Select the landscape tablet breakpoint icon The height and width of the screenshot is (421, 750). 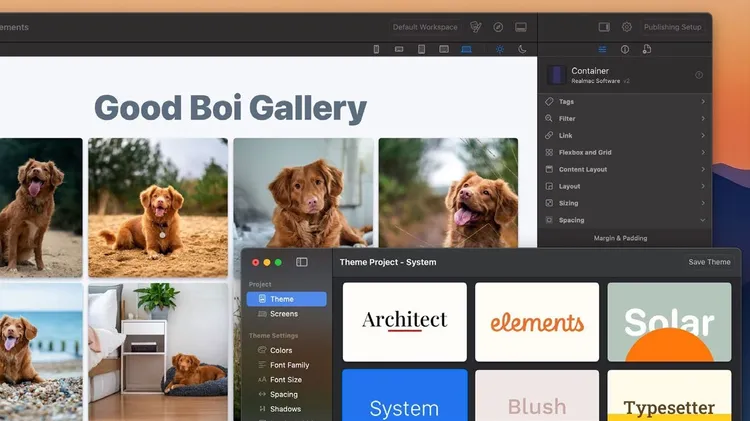point(444,49)
